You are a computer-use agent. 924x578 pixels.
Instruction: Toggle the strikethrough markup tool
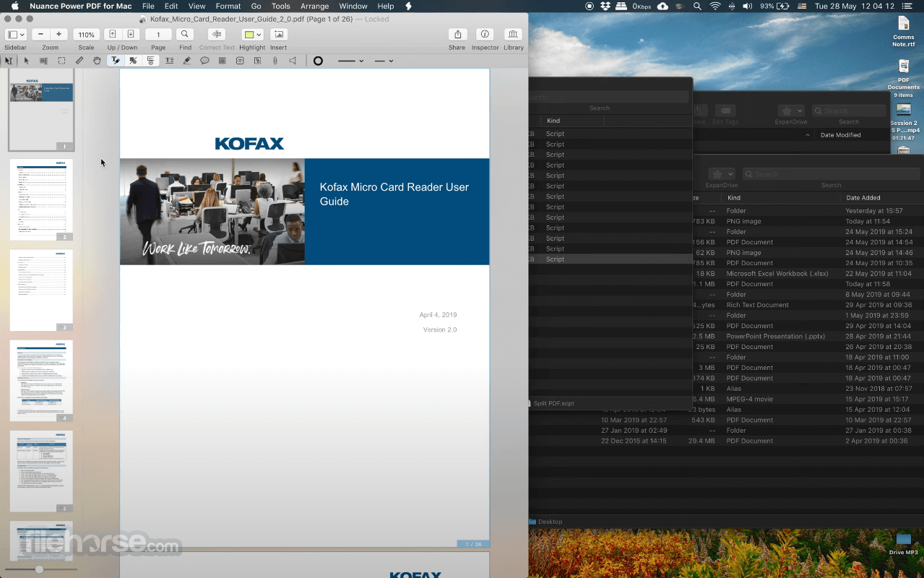pyautogui.click(x=133, y=61)
